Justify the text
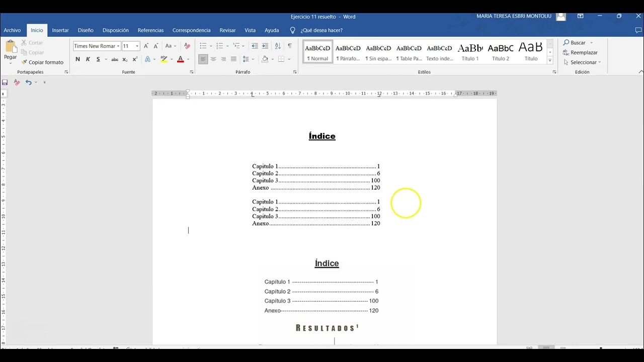Screen dimensions: 644x362 pyautogui.click(x=233, y=59)
